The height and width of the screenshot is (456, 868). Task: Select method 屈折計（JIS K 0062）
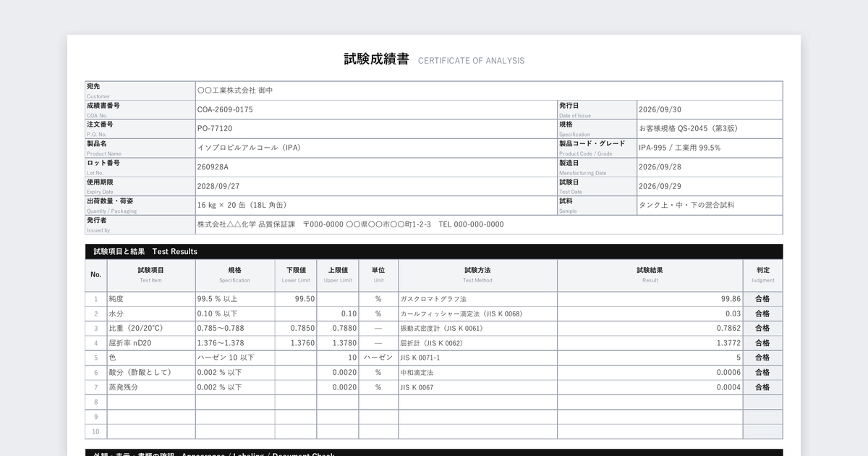(477, 343)
